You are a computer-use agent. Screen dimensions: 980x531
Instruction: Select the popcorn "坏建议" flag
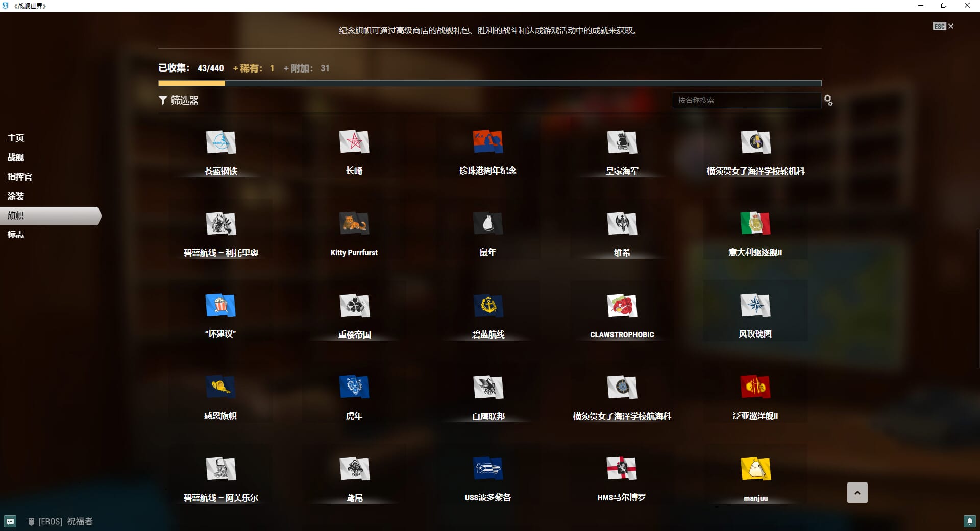click(220, 306)
